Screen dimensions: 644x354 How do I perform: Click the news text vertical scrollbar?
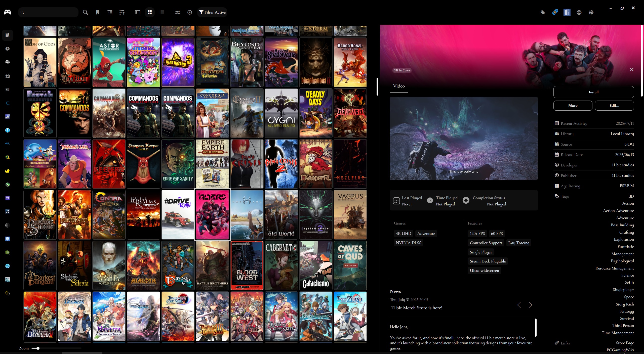click(536, 327)
